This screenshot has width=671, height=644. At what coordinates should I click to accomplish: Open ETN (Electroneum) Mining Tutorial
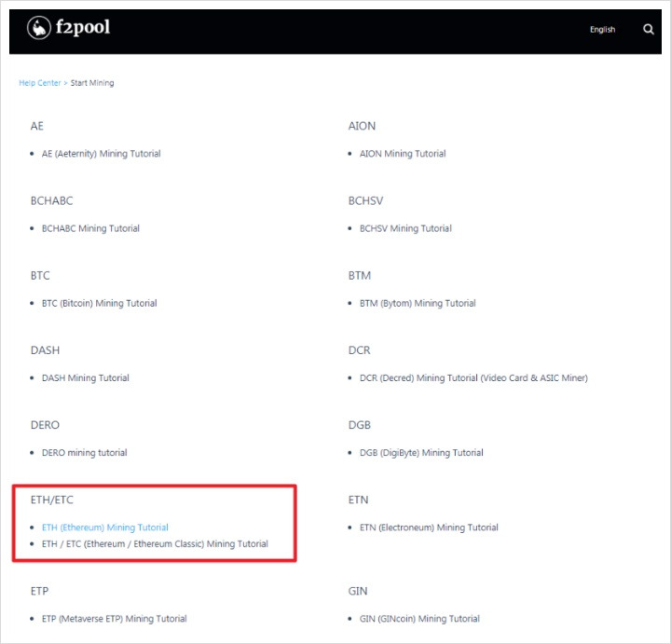click(x=429, y=528)
